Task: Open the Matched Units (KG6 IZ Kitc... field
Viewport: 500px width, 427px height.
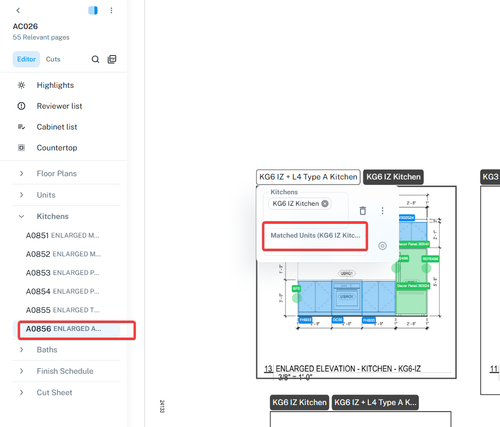Action: (x=315, y=236)
